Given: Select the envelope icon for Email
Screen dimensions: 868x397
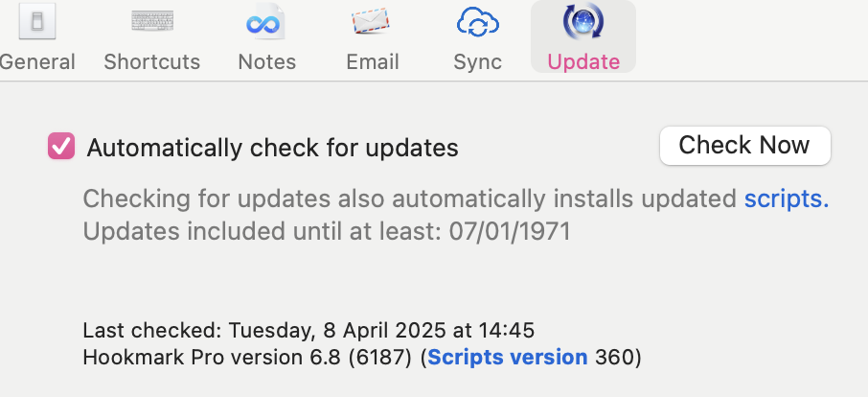Looking at the screenshot, I should [x=371, y=22].
